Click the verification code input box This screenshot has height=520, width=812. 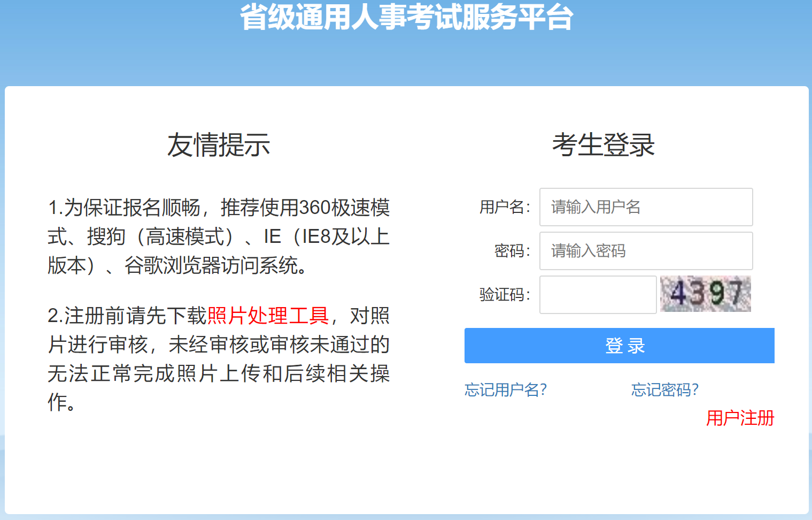click(x=598, y=295)
